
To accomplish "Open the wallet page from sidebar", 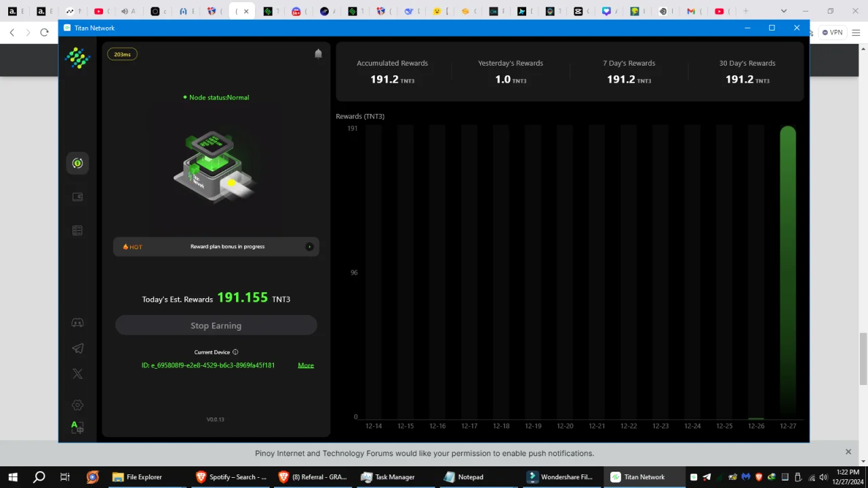I will tap(77, 197).
